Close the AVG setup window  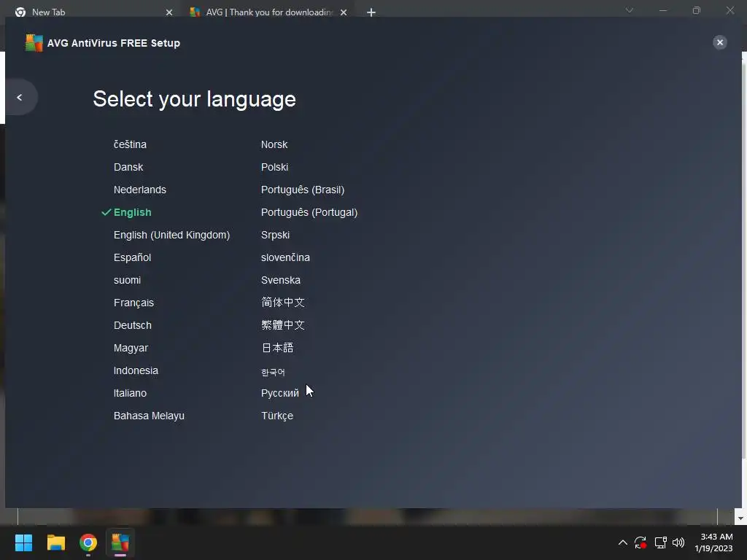719,42
